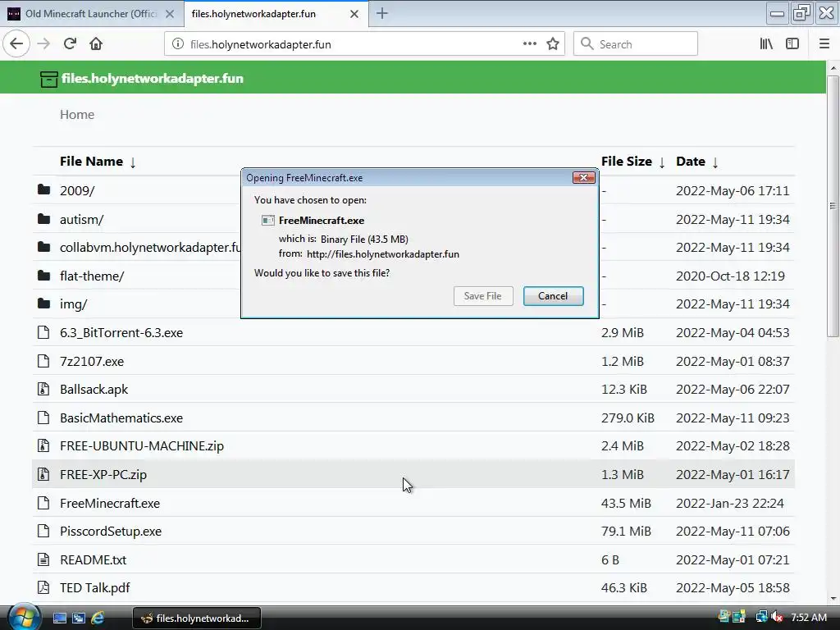Click the FREE-UBUNTU-MACHINE.zip archive icon

(x=43, y=445)
